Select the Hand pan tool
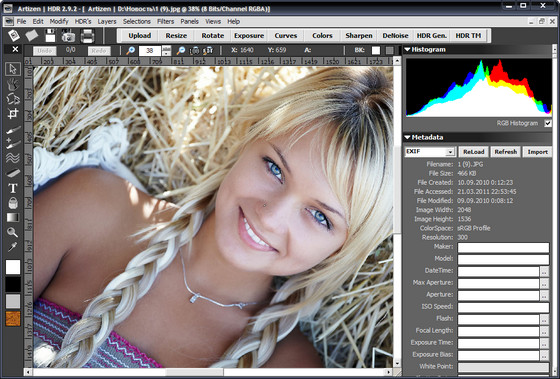The width and height of the screenshot is (560, 379). pyautogui.click(x=13, y=84)
